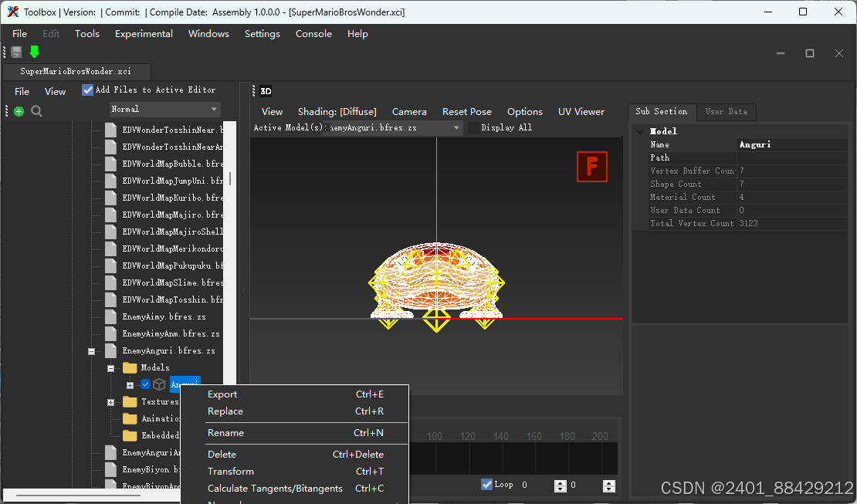Expand the Anguri model node
This screenshot has width=857, height=504.
pos(130,385)
